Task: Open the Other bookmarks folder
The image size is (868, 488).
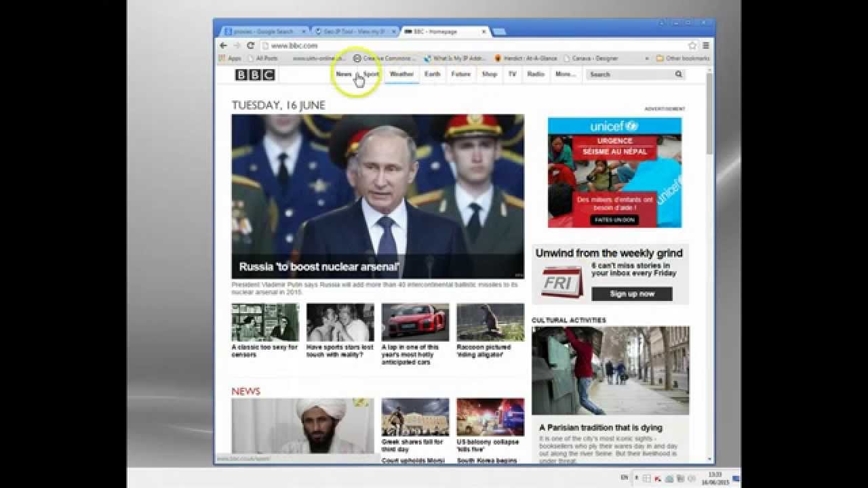Action: [x=683, y=58]
